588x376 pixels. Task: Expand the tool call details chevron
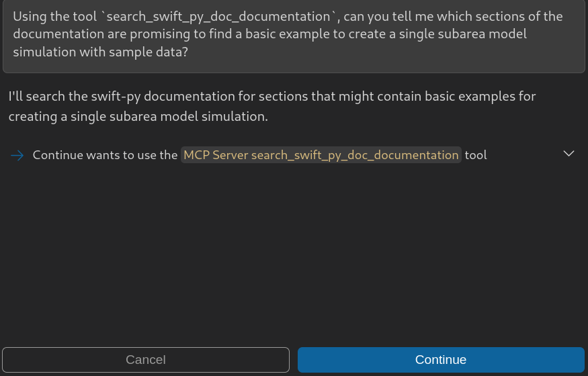(569, 154)
